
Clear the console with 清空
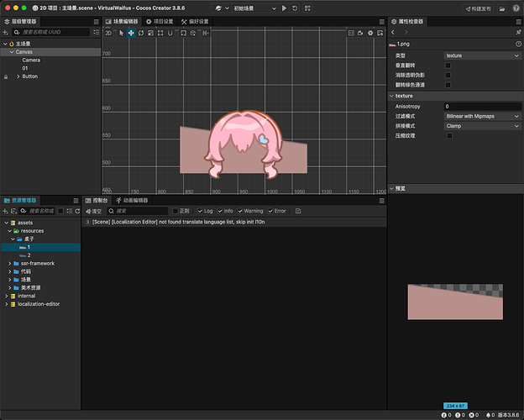click(x=93, y=211)
